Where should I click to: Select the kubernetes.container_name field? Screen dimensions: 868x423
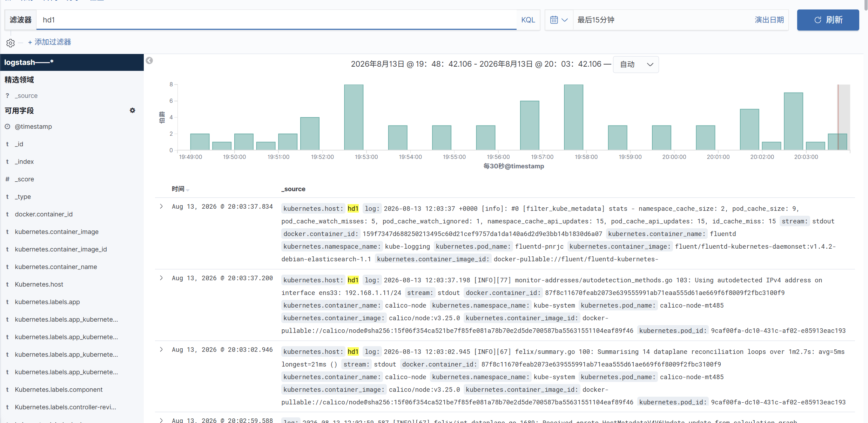pyautogui.click(x=56, y=267)
